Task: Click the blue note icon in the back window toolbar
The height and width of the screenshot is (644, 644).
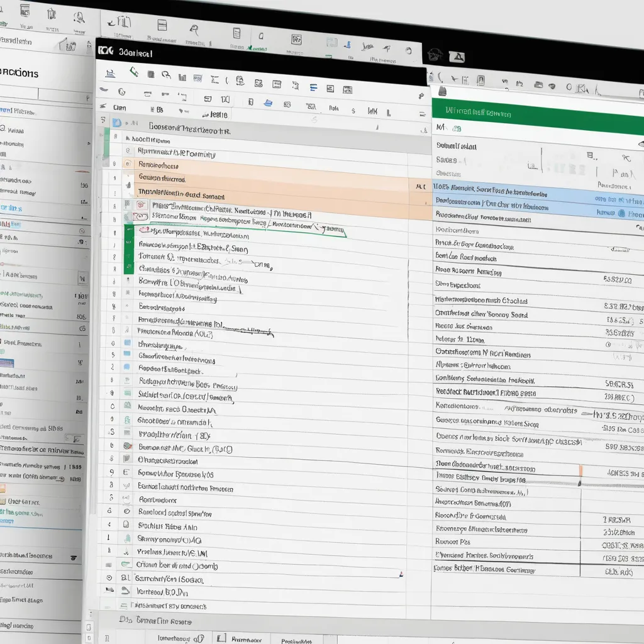Action: pos(348,45)
